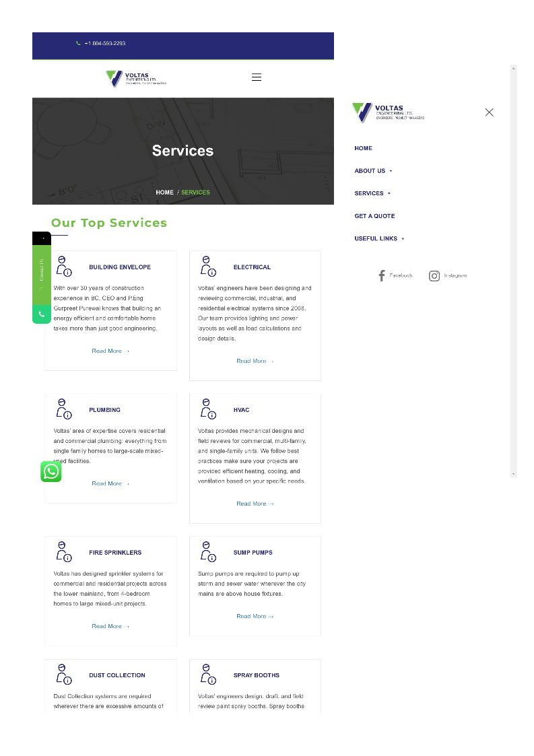Click the green phone call button

(42, 314)
